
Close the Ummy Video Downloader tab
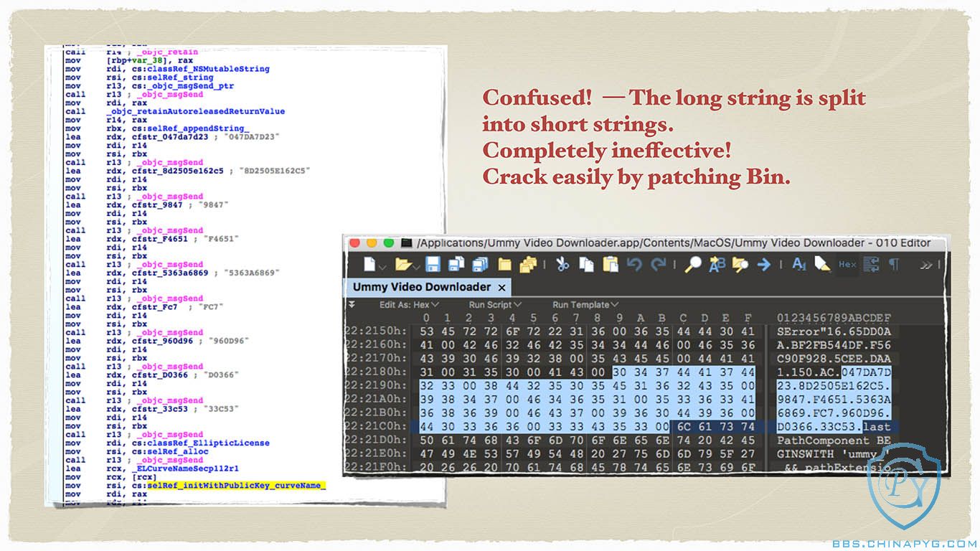click(502, 288)
